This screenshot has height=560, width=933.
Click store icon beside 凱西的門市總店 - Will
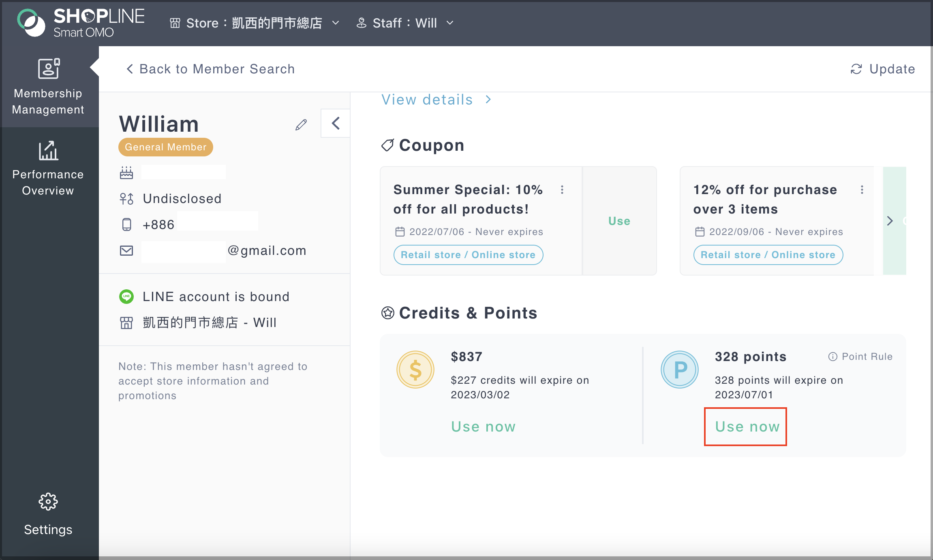click(x=126, y=323)
